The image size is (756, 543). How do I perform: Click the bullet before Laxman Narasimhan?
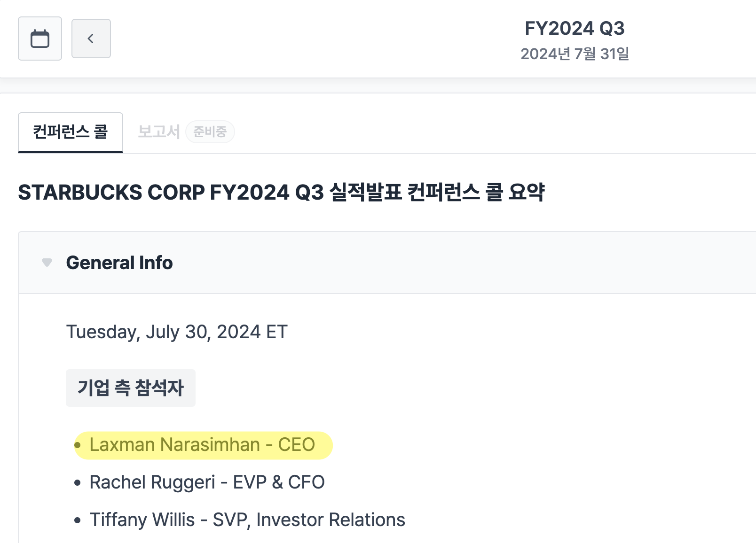coord(78,445)
